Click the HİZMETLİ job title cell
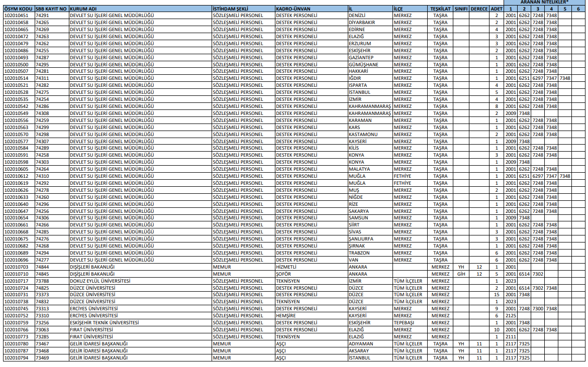 tap(311, 267)
